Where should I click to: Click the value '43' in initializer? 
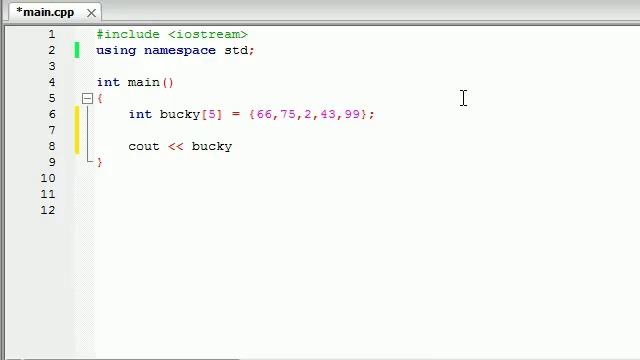[328, 114]
